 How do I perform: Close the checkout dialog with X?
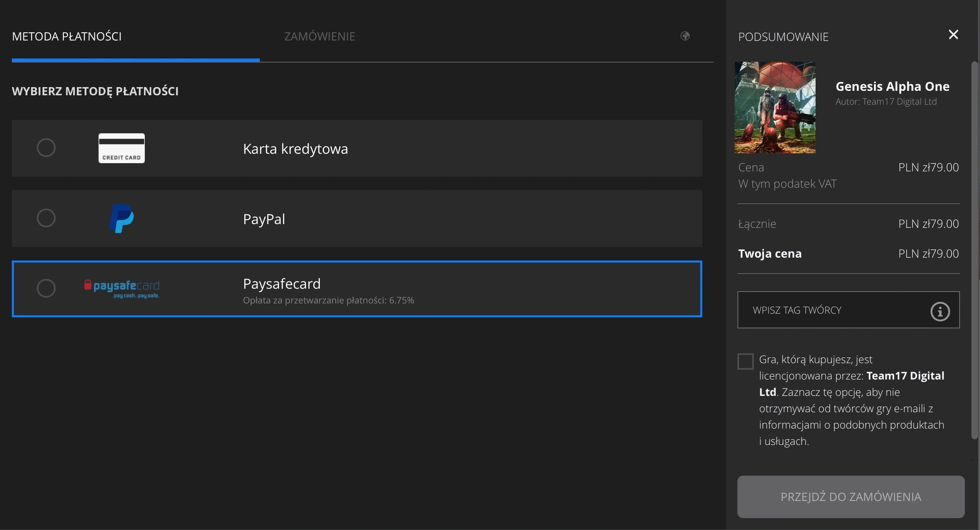click(953, 35)
